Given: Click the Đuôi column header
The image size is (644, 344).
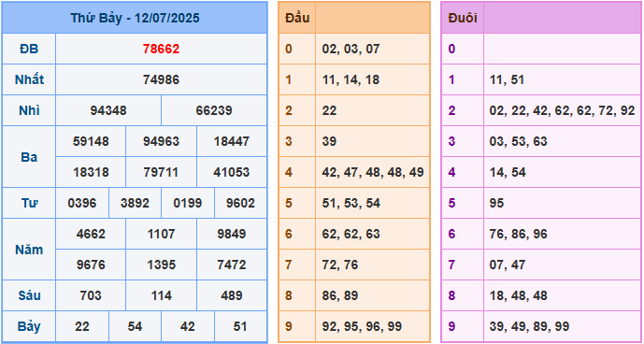Looking at the screenshot, I should point(463,18).
